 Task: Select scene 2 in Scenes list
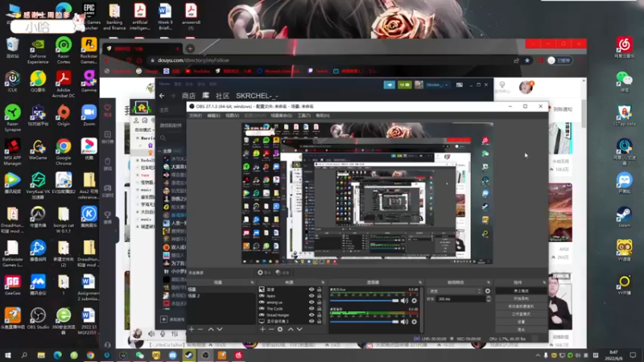click(x=221, y=296)
